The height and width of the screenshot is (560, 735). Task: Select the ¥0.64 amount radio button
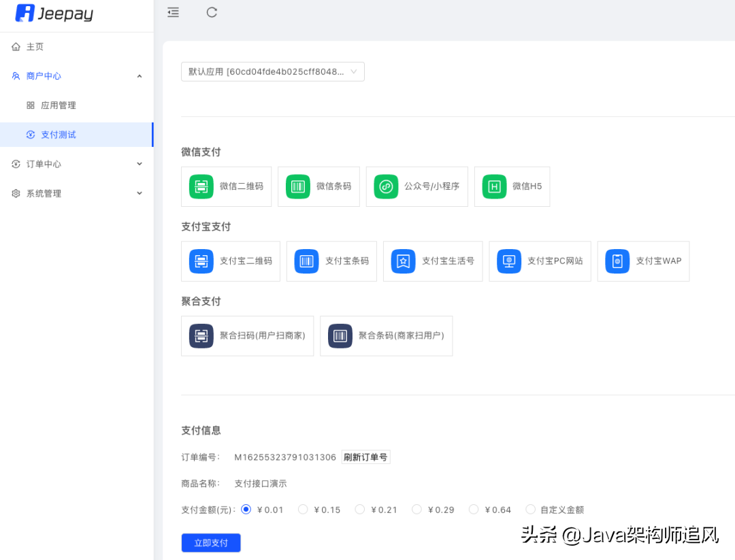(474, 509)
